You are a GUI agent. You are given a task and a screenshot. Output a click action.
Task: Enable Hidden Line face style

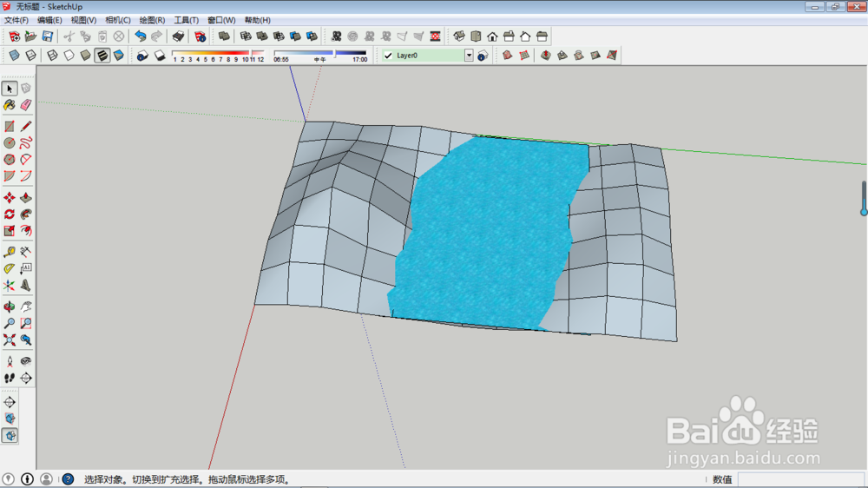[69, 56]
